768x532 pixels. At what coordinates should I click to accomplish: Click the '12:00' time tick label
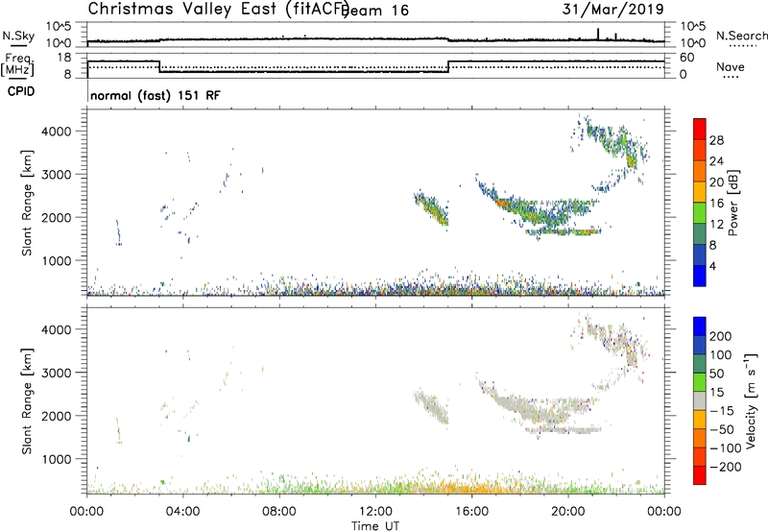[375, 512]
